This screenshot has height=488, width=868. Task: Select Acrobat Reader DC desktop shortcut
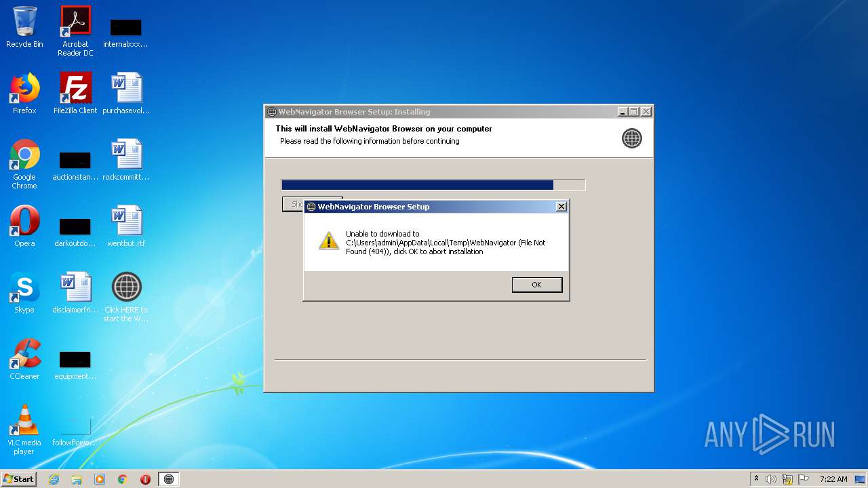75,31
